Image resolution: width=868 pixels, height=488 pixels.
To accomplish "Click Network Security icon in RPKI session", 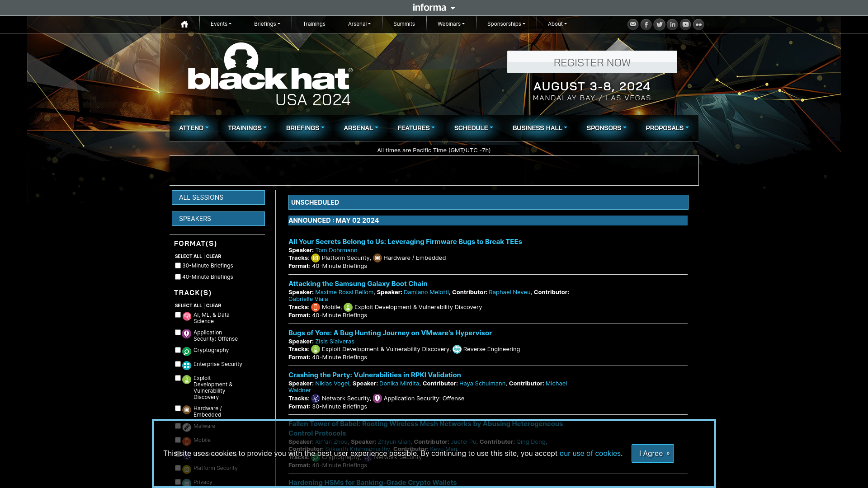I will click(316, 399).
